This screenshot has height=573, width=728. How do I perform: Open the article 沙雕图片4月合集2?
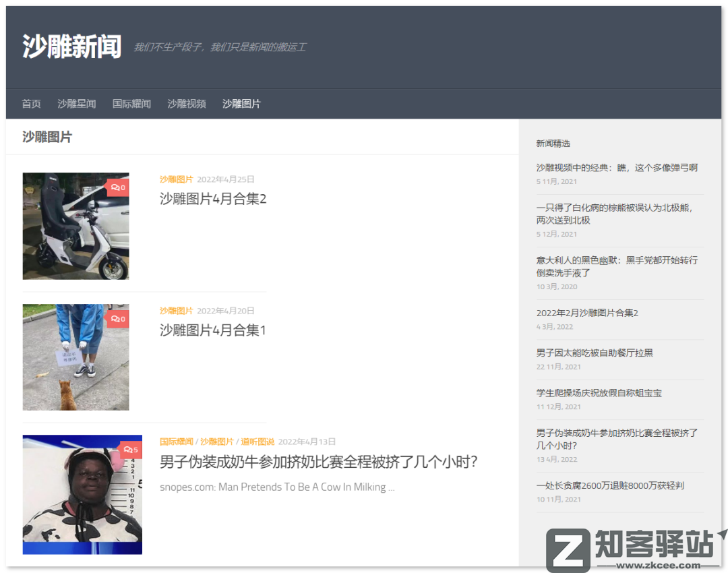(x=212, y=200)
